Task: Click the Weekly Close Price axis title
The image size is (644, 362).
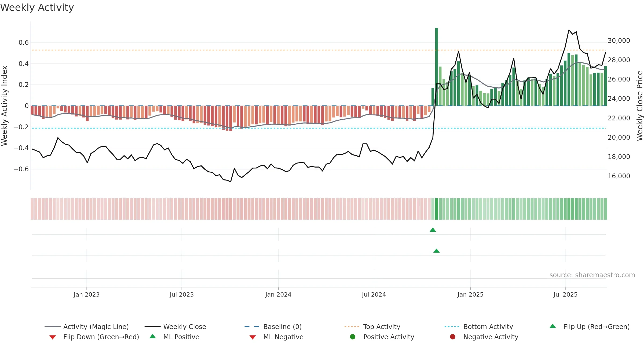Action: [x=640, y=106]
